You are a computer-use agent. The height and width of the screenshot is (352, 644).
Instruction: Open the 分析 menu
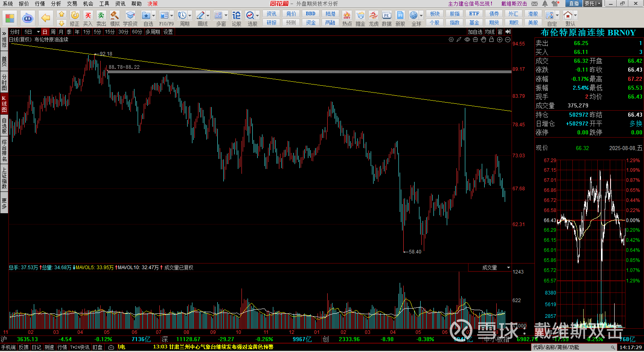coord(56,4)
